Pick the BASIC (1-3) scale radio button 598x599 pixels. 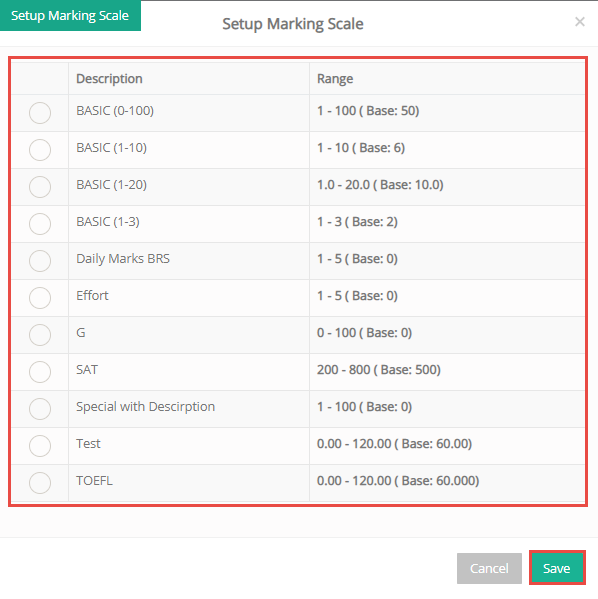tap(40, 223)
